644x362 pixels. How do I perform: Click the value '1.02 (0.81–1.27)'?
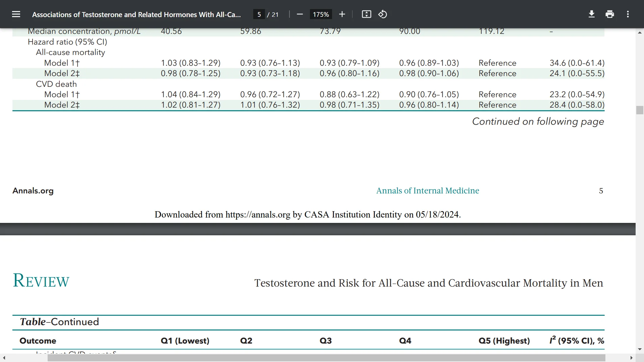coord(191,105)
